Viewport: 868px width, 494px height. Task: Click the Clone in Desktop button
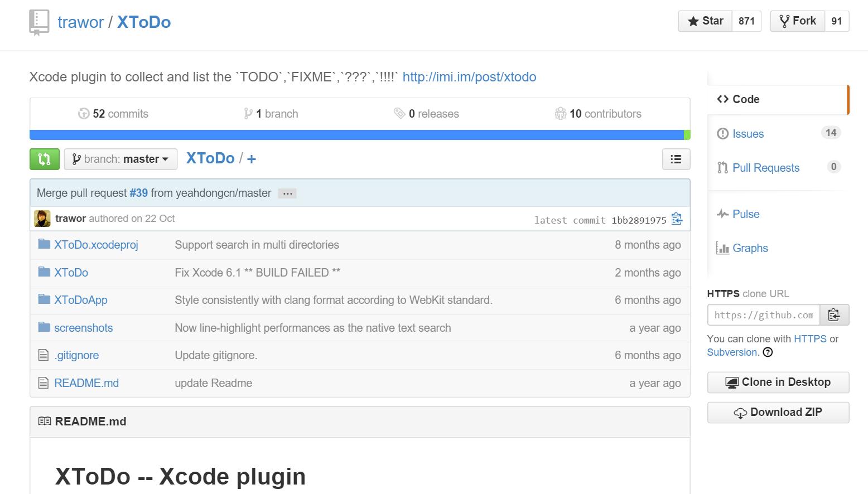click(x=778, y=382)
